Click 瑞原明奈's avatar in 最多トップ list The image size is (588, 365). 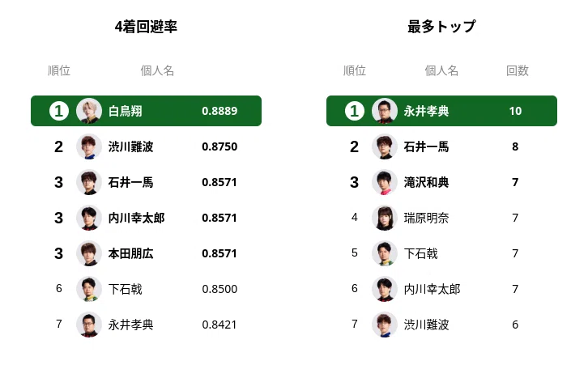tap(385, 218)
